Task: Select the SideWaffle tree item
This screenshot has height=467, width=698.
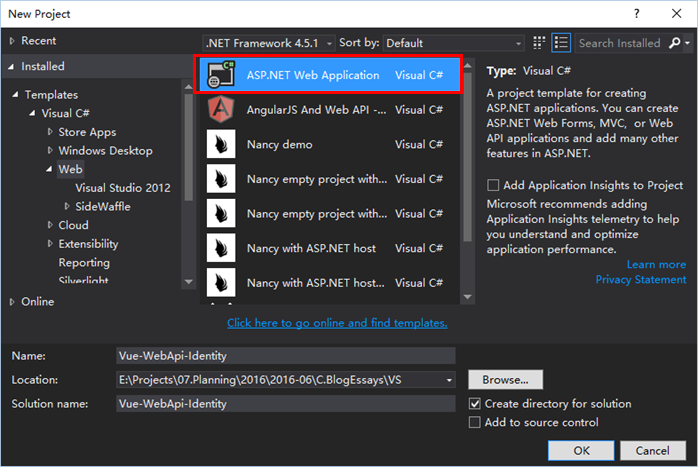Action: 103,207
